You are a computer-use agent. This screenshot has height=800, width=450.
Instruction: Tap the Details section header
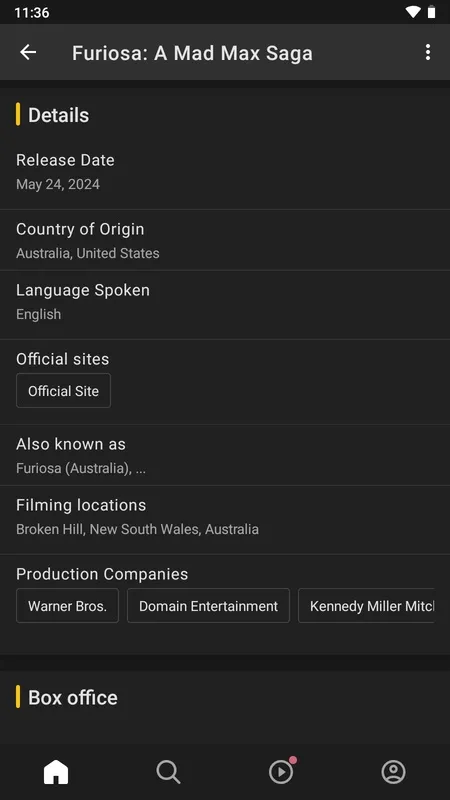(x=58, y=115)
